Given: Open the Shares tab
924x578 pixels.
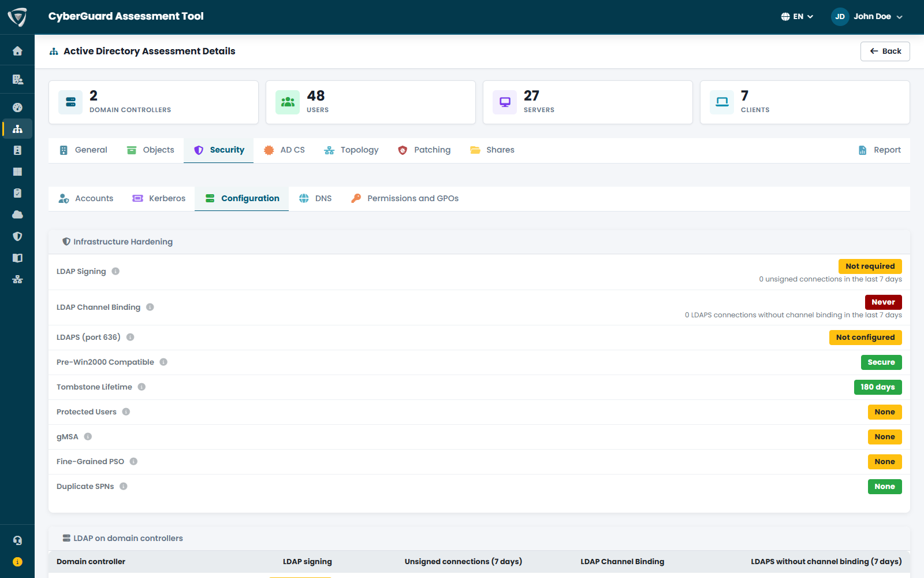Looking at the screenshot, I should pos(492,150).
